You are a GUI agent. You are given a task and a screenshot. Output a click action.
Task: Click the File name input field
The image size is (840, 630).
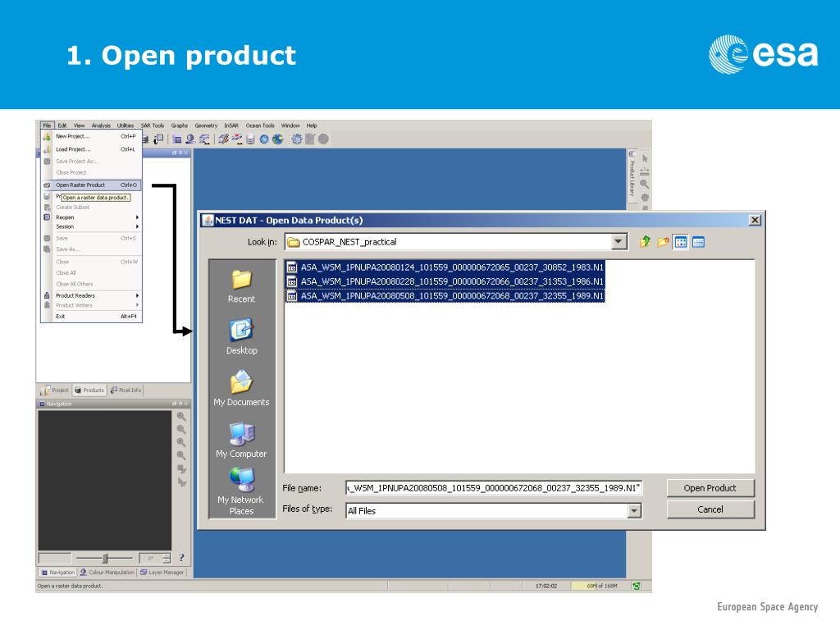pyautogui.click(x=493, y=488)
